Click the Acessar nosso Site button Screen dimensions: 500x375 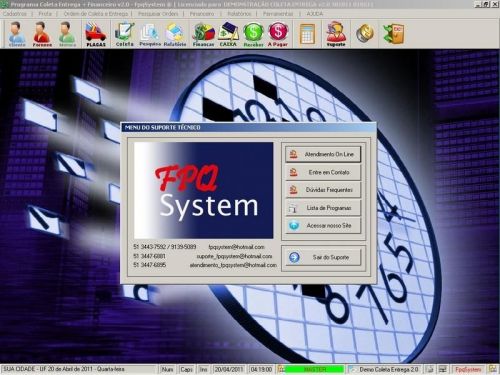[x=323, y=225]
